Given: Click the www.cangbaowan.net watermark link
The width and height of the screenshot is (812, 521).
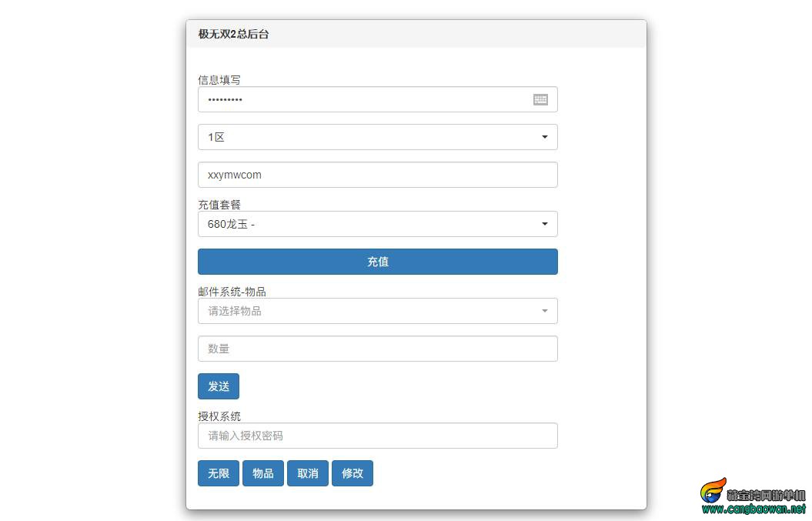Looking at the screenshot, I should click(754, 509).
